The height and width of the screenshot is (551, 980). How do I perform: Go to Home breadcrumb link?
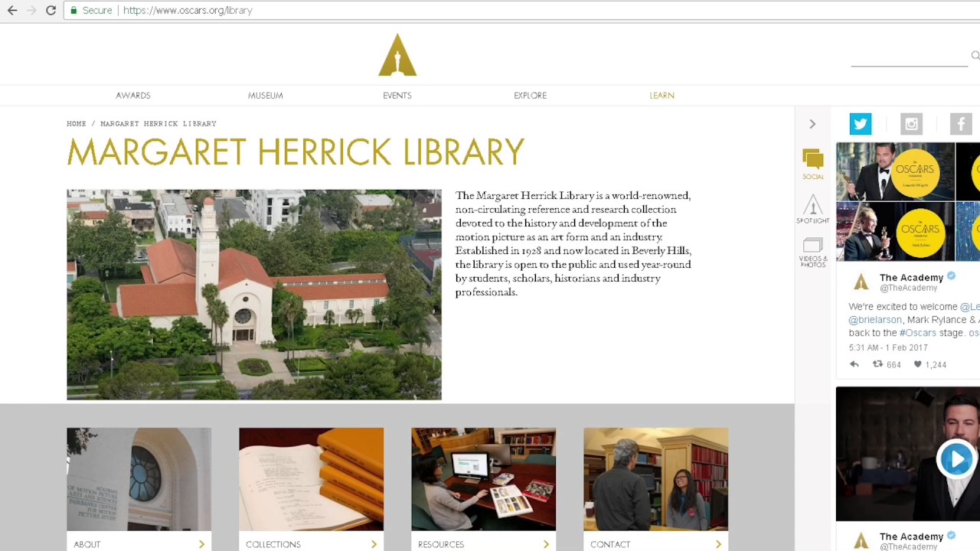point(77,123)
